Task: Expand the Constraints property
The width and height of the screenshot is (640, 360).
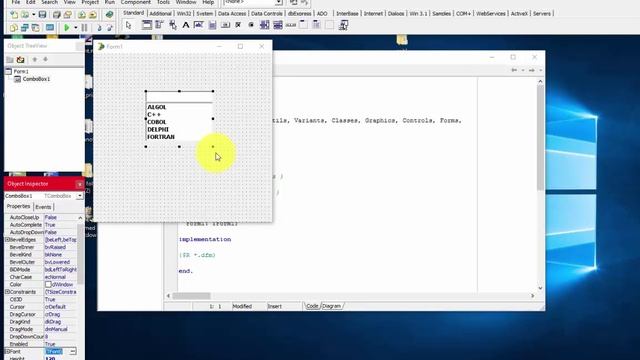Action: click(7, 292)
